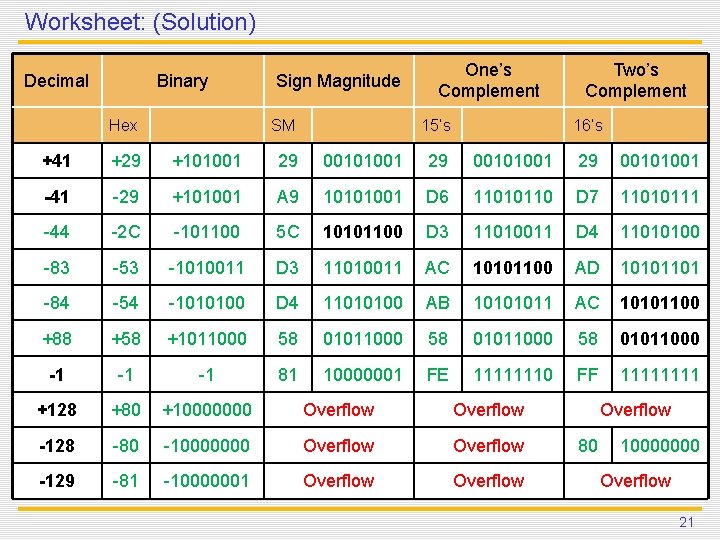Viewport: 720px width, 540px height.
Task: Select the "81" sign magnitude cell
Action: pos(288,374)
